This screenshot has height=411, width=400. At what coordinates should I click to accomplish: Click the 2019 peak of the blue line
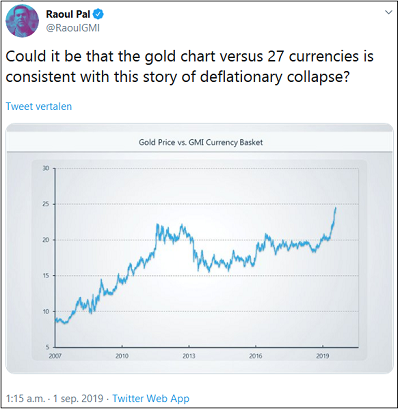click(x=335, y=208)
